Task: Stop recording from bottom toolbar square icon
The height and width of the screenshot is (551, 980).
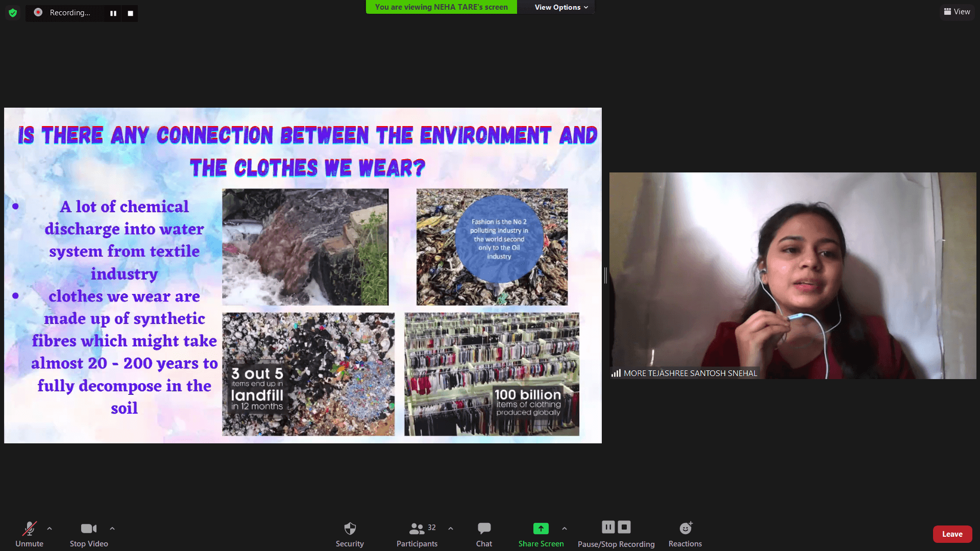Action: click(x=624, y=527)
